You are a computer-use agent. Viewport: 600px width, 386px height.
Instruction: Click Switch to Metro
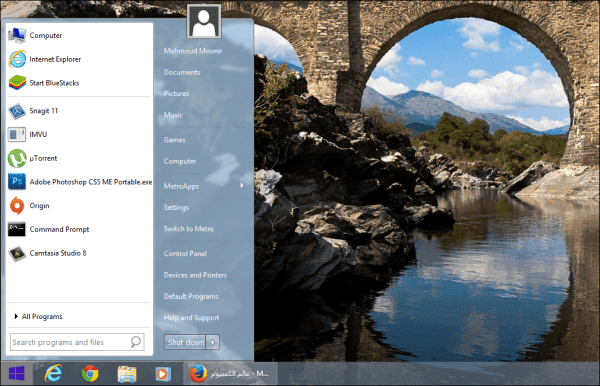click(189, 229)
